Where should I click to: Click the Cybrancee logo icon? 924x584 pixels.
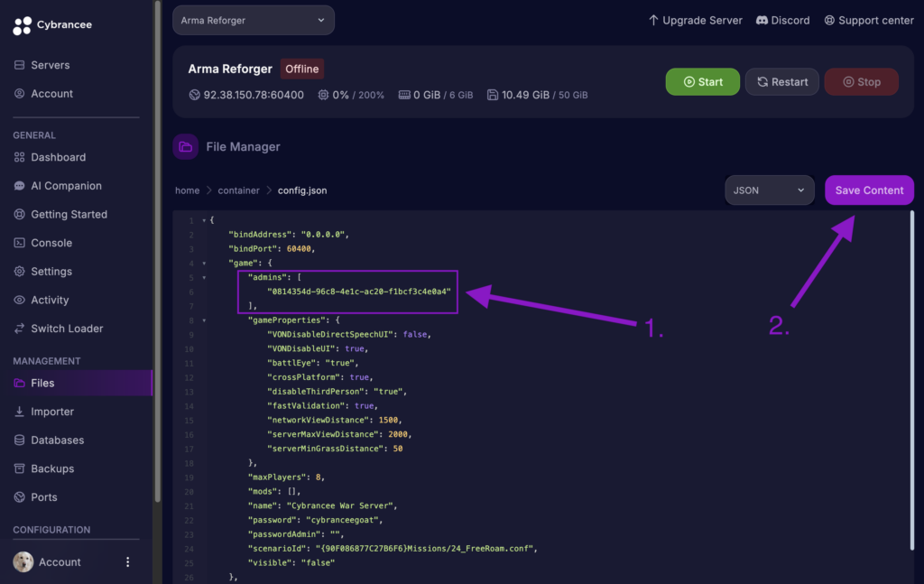23,25
